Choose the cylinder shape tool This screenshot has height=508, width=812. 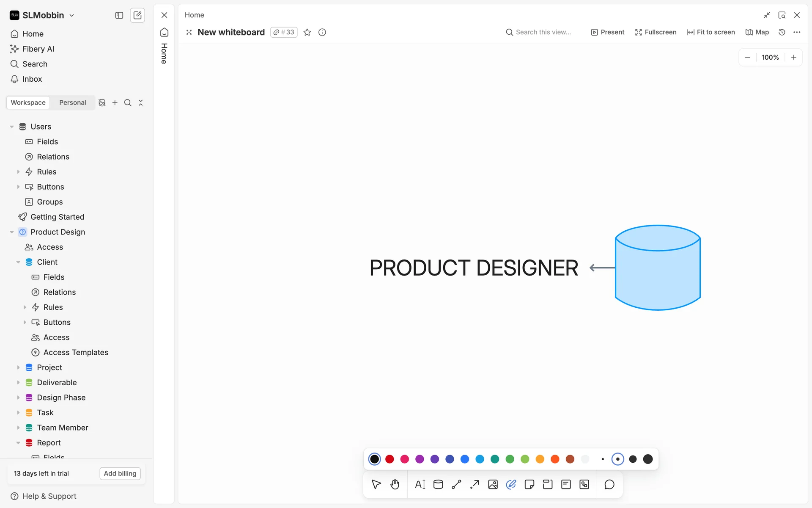[438, 484]
